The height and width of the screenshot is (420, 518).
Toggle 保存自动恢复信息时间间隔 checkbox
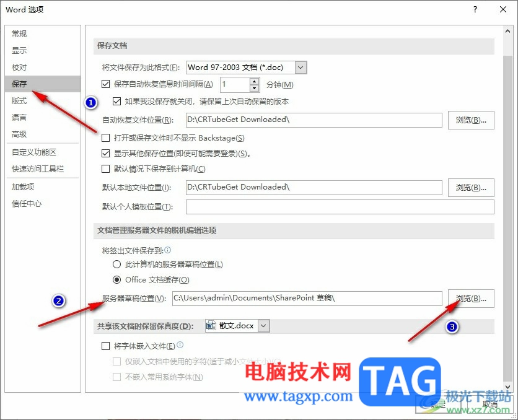pos(106,84)
